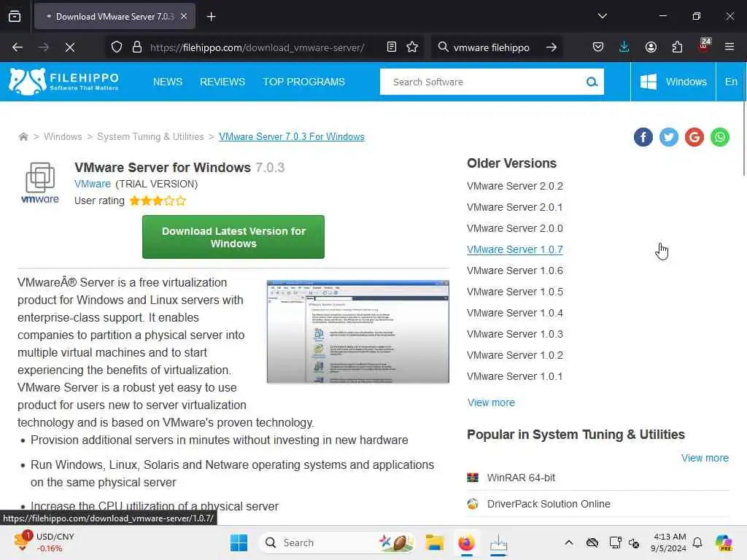747x560 pixels.
Task: Click the taskbar Search box
Action: coord(336,542)
